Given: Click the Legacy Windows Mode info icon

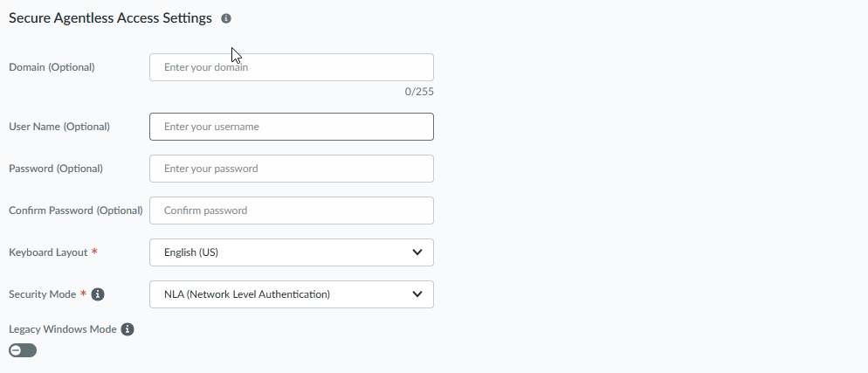Looking at the screenshot, I should pos(127,329).
